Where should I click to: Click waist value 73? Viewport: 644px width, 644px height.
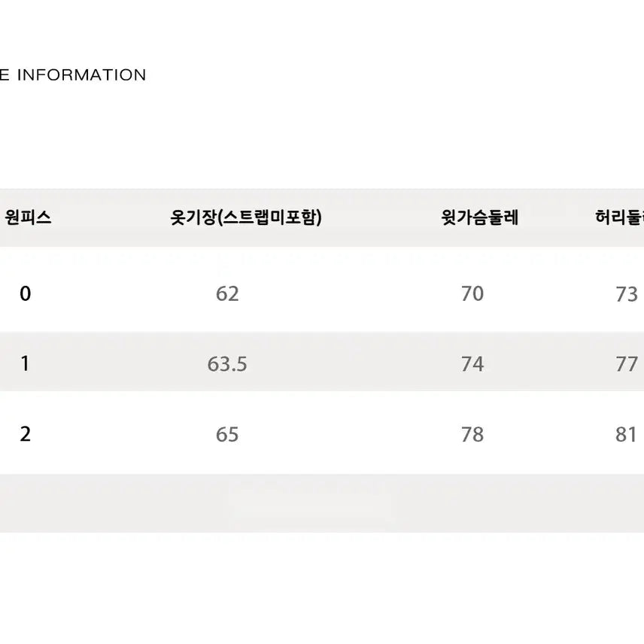click(x=627, y=294)
